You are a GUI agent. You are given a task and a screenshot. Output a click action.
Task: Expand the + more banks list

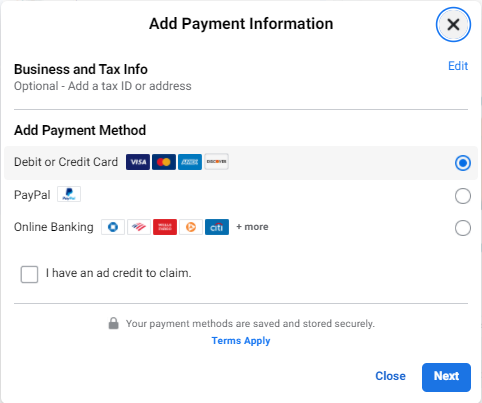coord(252,227)
